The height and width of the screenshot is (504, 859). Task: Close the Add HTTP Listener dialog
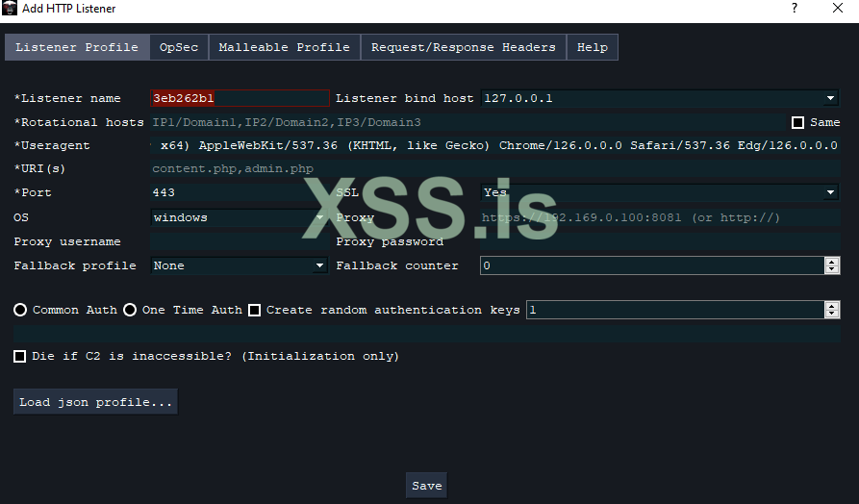(x=838, y=9)
